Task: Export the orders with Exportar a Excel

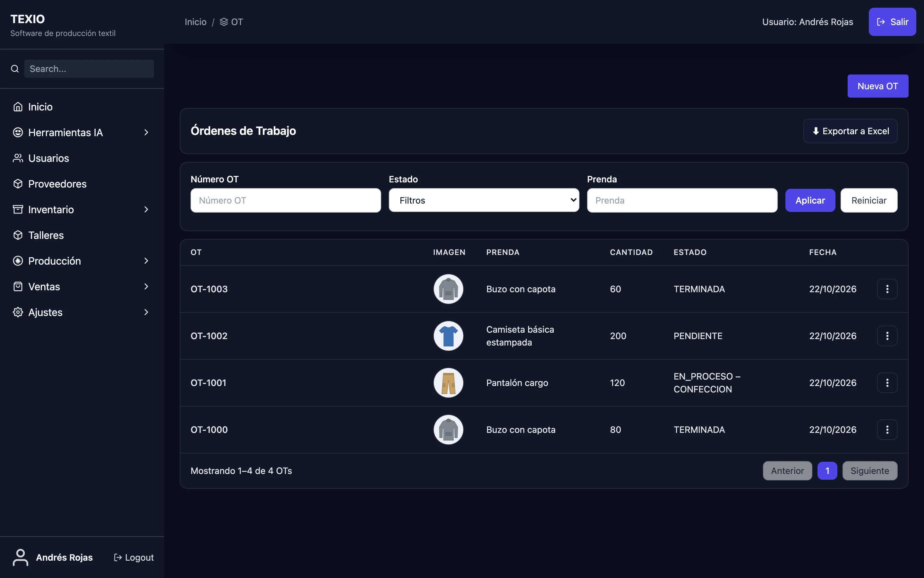Action: click(850, 131)
